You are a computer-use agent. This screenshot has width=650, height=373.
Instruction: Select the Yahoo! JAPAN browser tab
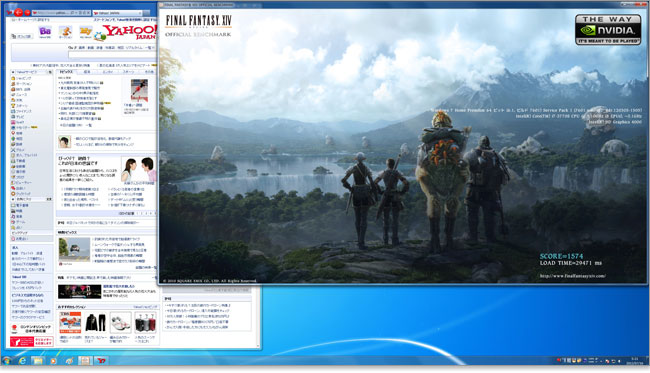pos(117,13)
